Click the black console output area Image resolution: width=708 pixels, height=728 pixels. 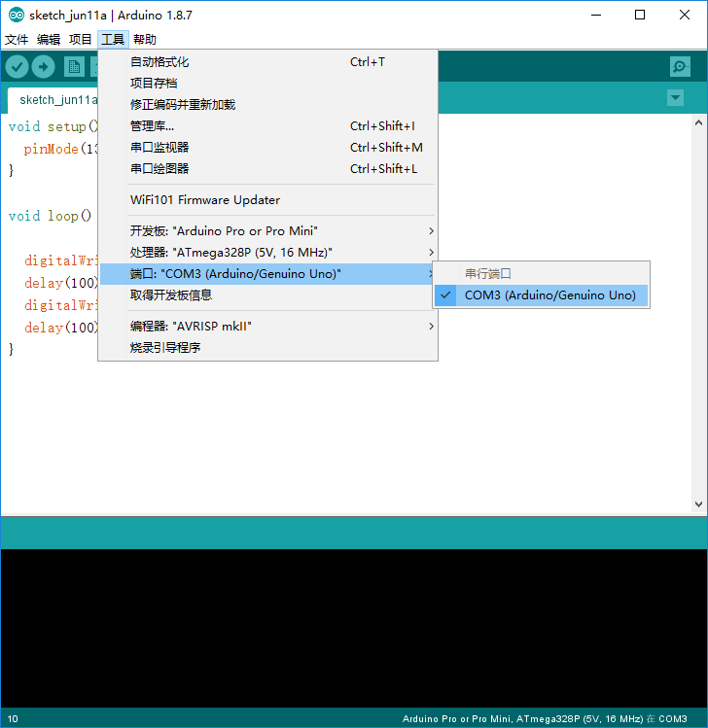click(354, 628)
